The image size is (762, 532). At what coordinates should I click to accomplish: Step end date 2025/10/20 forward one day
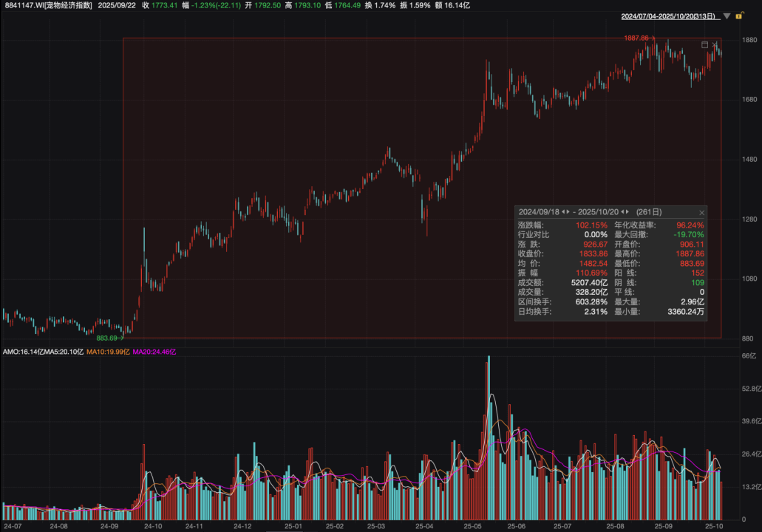coord(627,212)
